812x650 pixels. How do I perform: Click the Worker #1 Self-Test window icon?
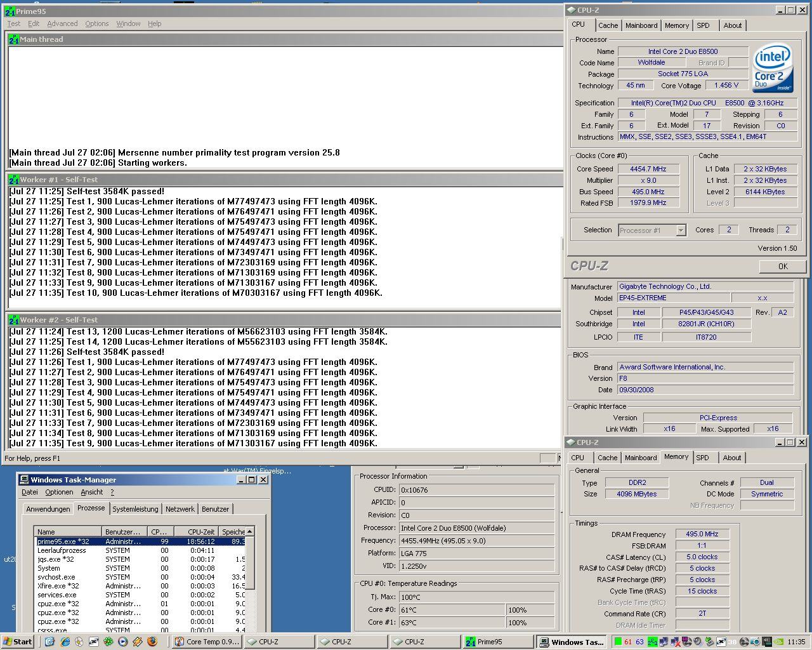(x=13, y=180)
